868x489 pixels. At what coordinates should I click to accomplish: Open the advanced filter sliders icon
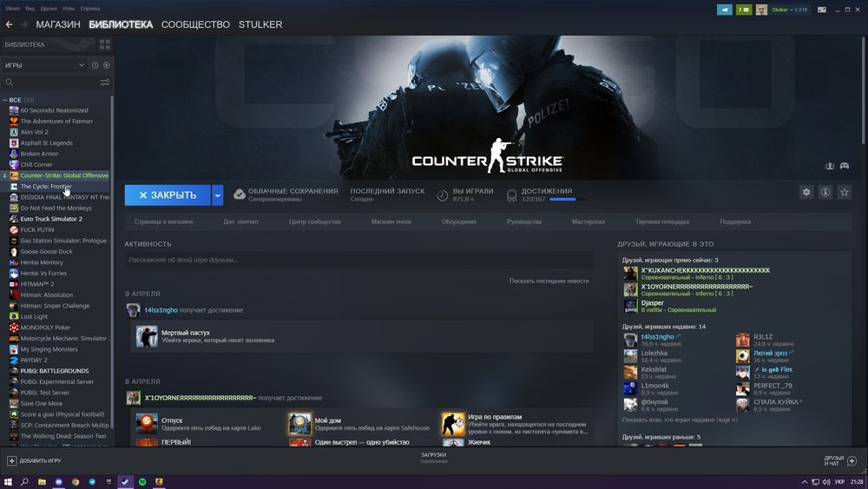coord(105,82)
